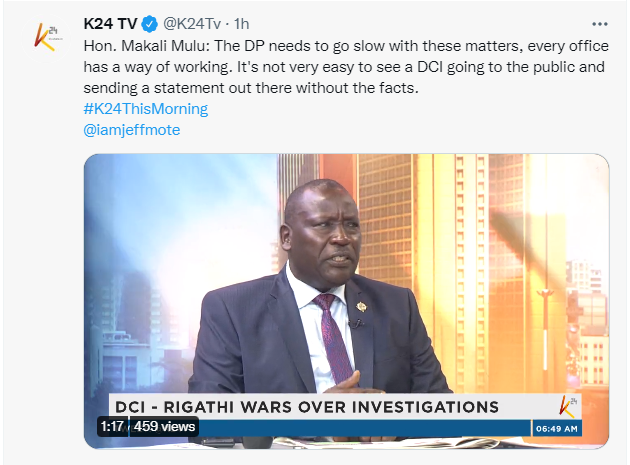Viewport: 630px width, 465px height.
Task: Open the K24 TV profile avatar
Action: pyautogui.click(x=45, y=37)
